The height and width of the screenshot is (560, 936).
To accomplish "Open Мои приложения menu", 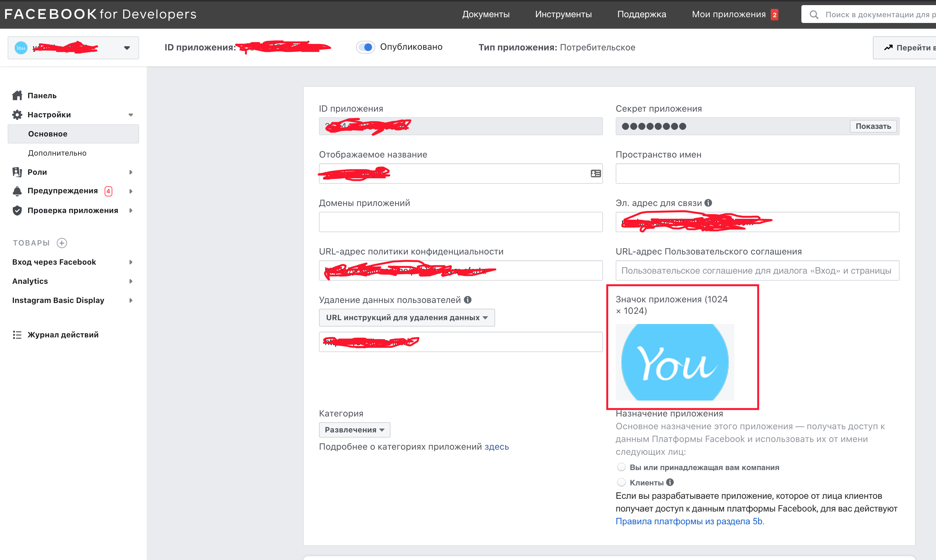I will click(x=728, y=14).
